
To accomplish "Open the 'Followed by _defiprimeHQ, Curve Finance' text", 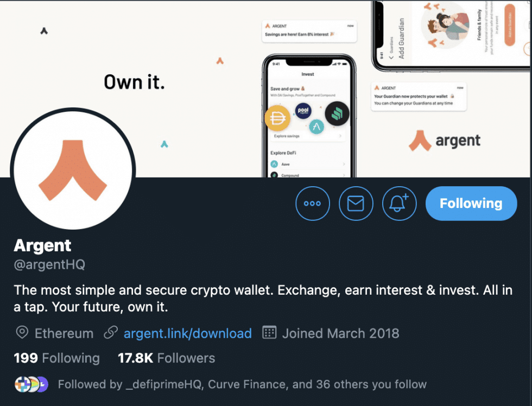I will 242,385.
